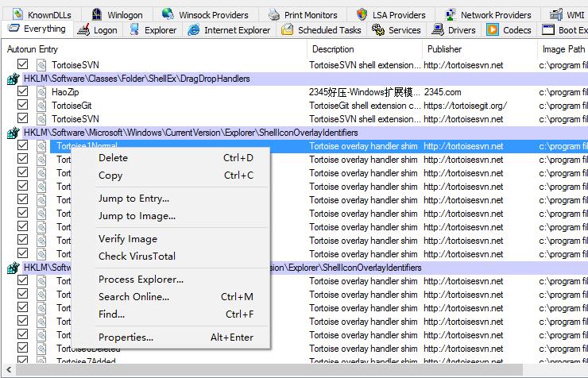Click the 2345.com publisher cell
The height and width of the screenshot is (378, 588).
pyautogui.click(x=443, y=92)
